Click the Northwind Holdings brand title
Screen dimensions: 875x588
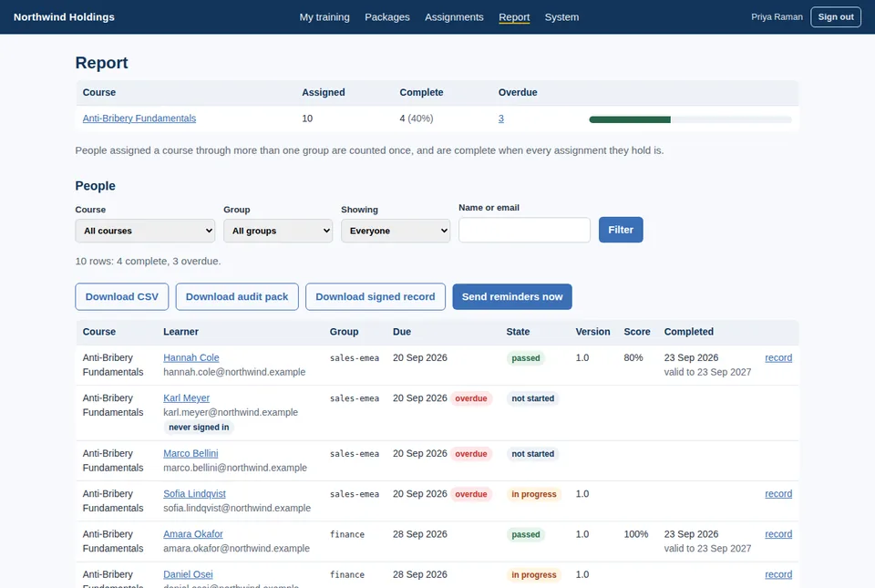coord(64,17)
